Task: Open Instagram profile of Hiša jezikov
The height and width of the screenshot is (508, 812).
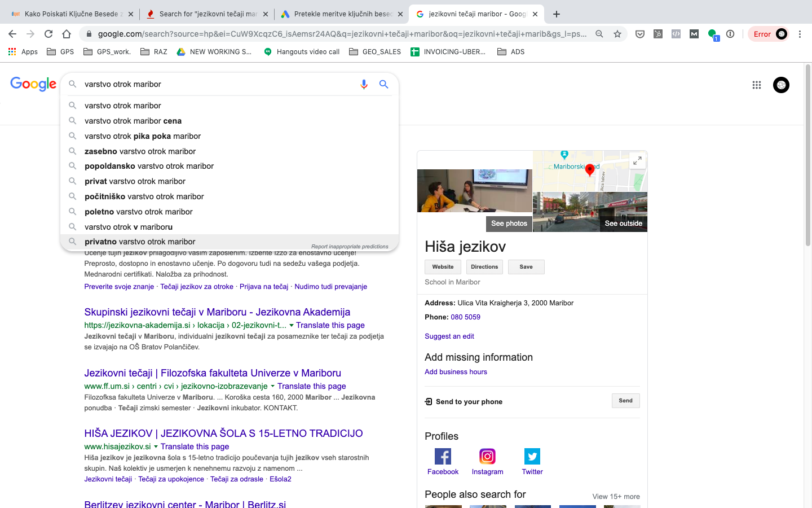Action: pos(487,462)
